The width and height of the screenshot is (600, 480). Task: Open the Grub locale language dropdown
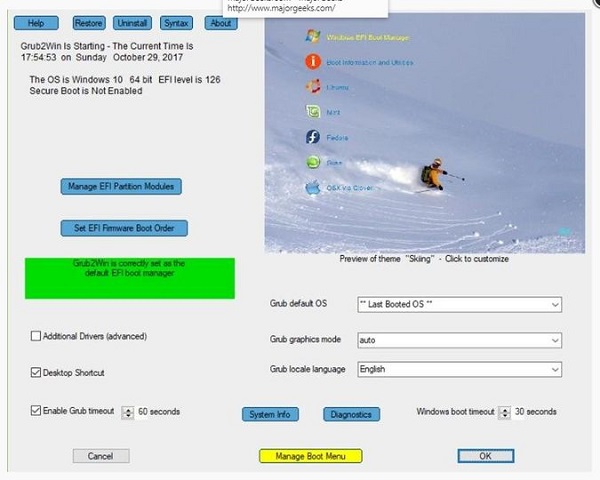point(460,369)
